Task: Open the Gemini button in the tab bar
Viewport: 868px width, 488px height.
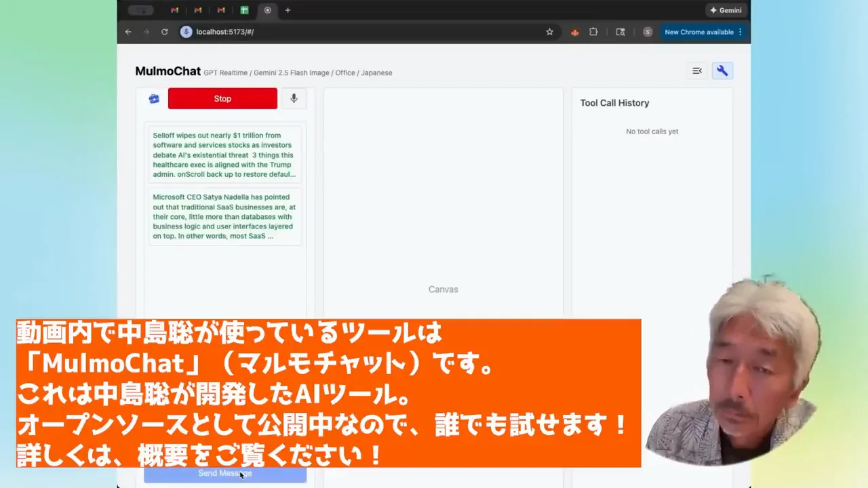Action: [x=726, y=10]
